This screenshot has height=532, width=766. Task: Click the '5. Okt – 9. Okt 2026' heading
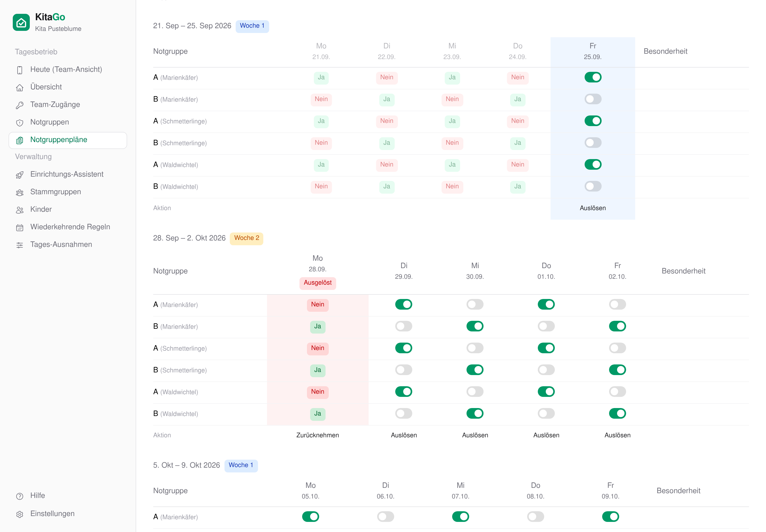(x=186, y=465)
